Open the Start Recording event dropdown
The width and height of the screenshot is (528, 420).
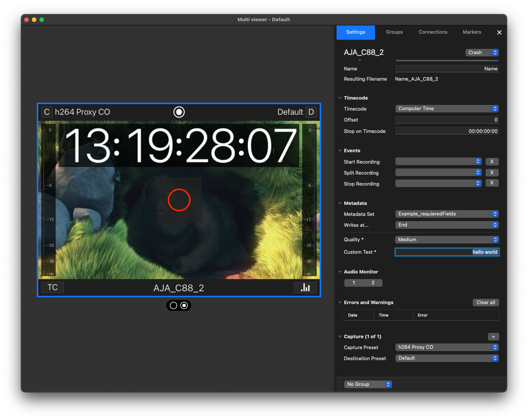438,162
